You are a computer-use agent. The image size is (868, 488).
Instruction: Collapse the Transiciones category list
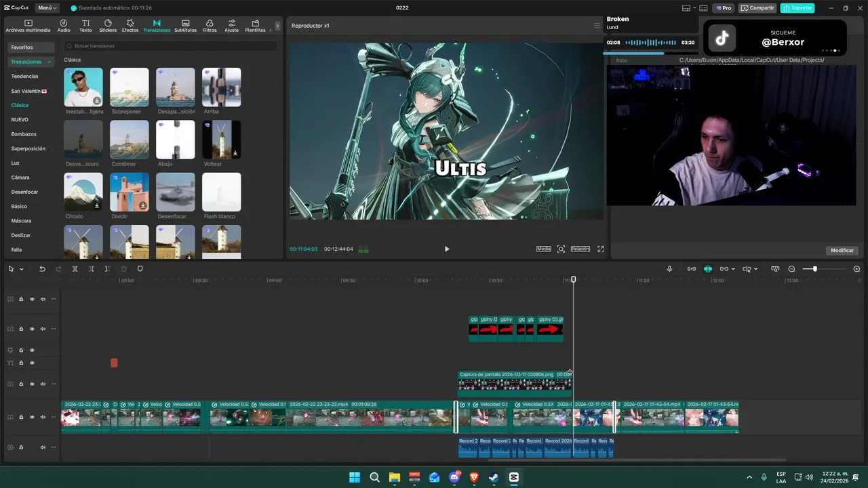pyautogui.click(x=49, y=62)
